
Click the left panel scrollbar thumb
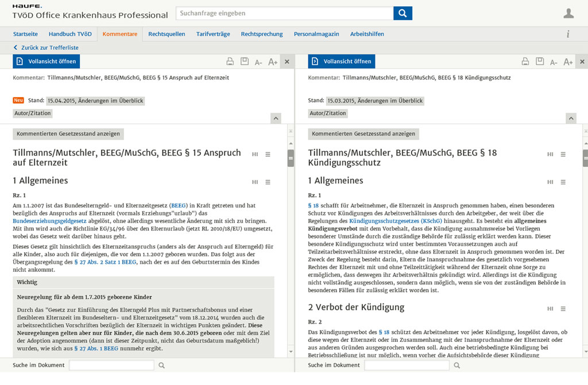(x=291, y=158)
